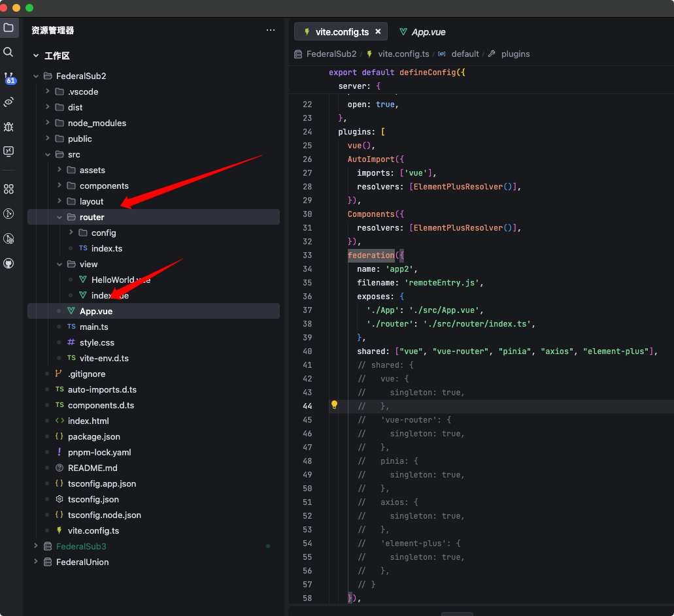The image size is (674, 616).
Task: Open the globe icon in the activity bar
Action: point(8,263)
